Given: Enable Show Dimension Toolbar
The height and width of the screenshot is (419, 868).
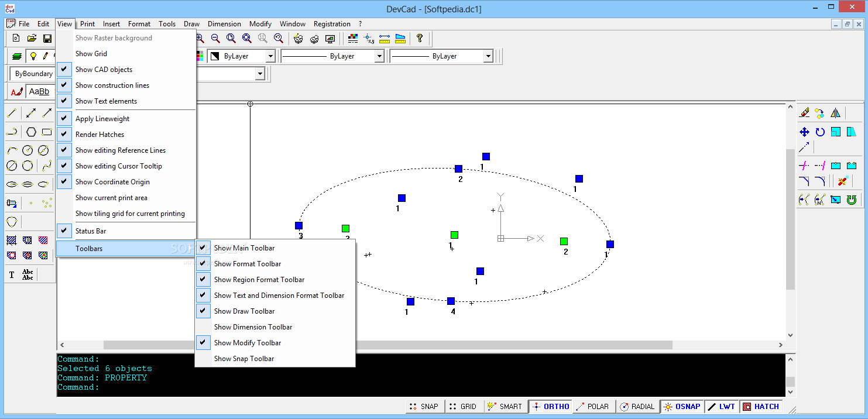Looking at the screenshot, I should [x=275, y=327].
